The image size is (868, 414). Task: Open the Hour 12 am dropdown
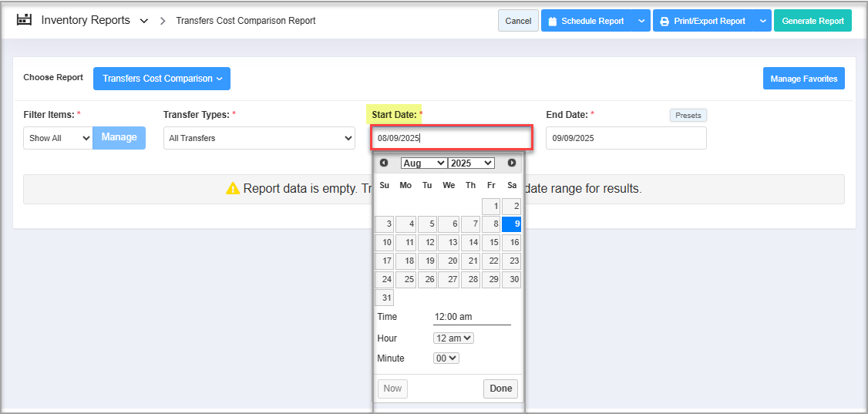[x=453, y=338]
